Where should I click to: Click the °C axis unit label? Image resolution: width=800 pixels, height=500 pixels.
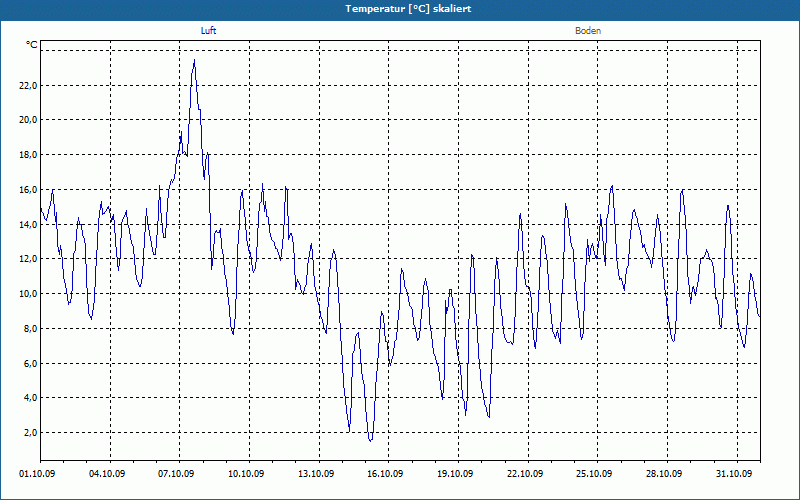(x=32, y=45)
